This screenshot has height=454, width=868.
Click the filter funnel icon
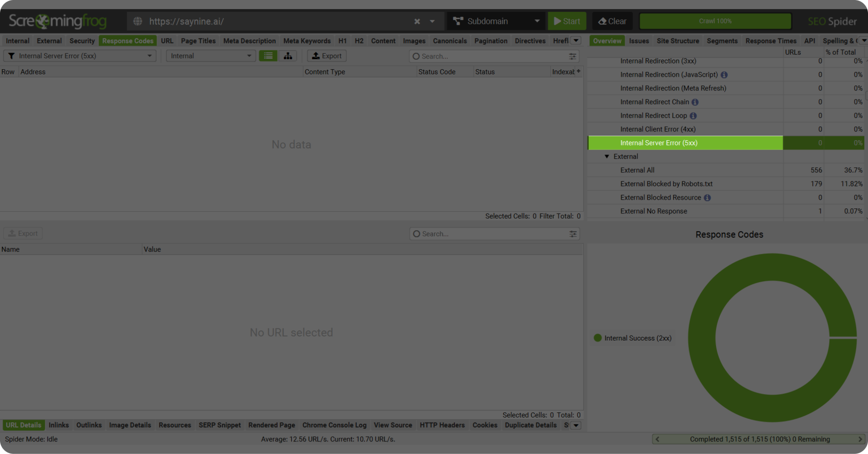point(11,56)
